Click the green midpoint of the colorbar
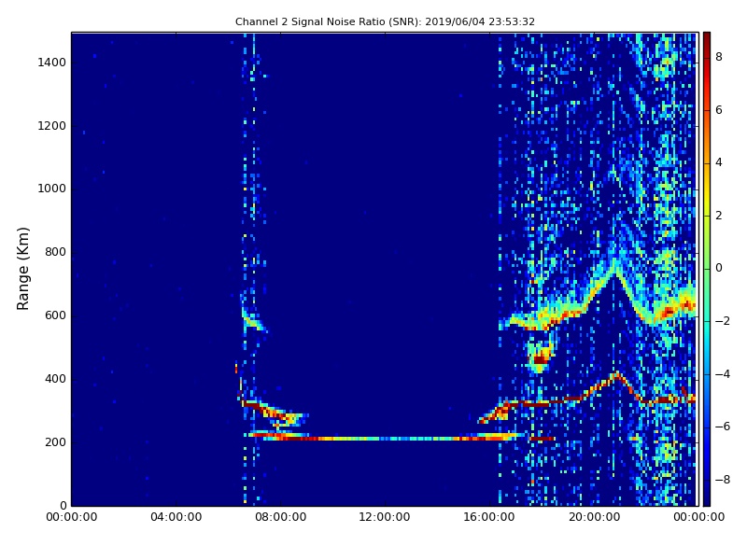The image size is (747, 560). pyautogui.click(x=707, y=269)
